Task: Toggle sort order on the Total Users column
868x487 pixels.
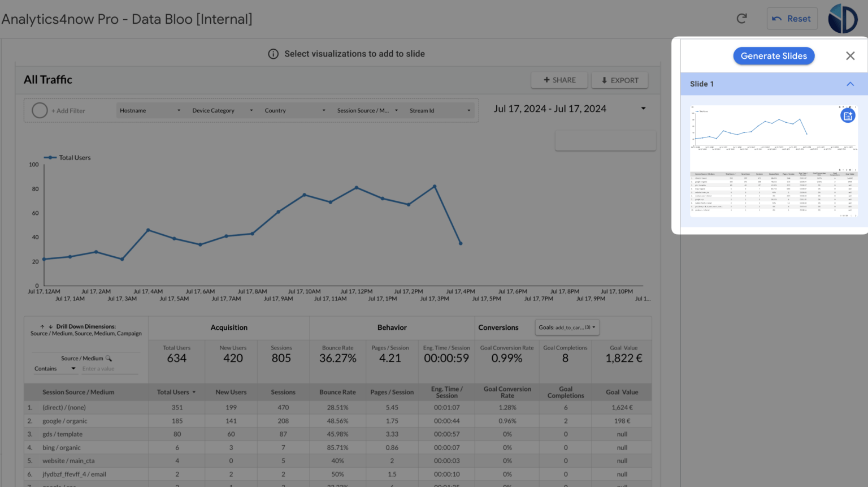Action: (177, 392)
